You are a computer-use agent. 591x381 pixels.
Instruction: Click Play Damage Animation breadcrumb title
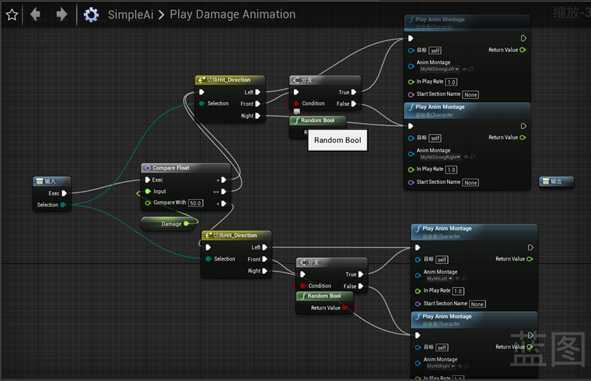pos(233,14)
